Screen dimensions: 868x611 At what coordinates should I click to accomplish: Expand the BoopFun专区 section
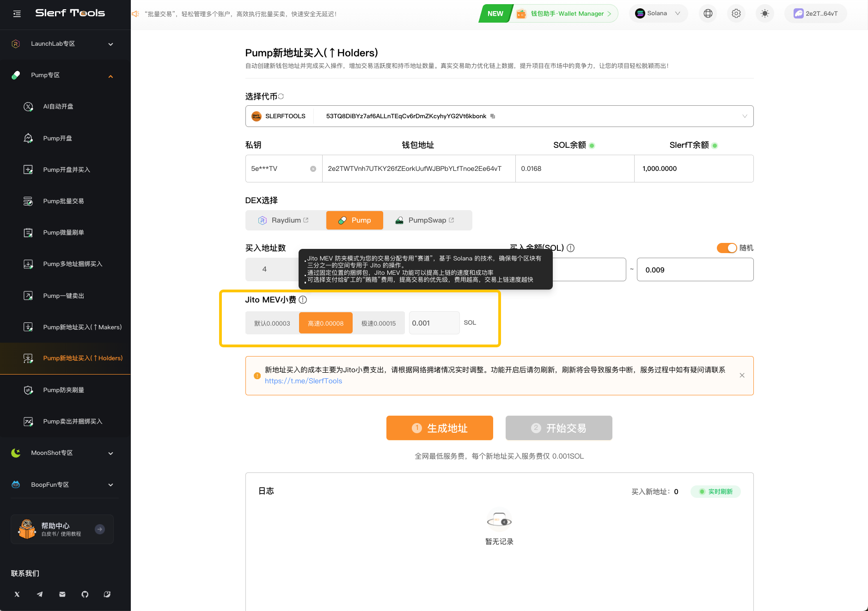[65, 484]
